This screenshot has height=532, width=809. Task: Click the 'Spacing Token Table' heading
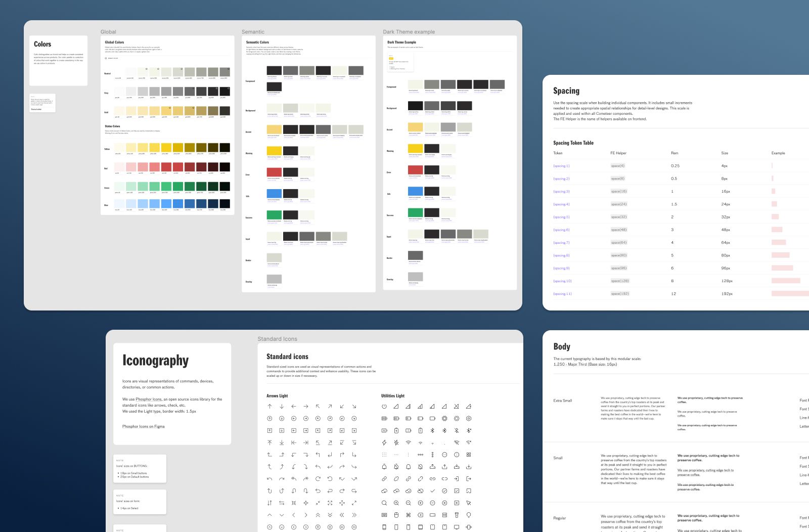pos(573,143)
